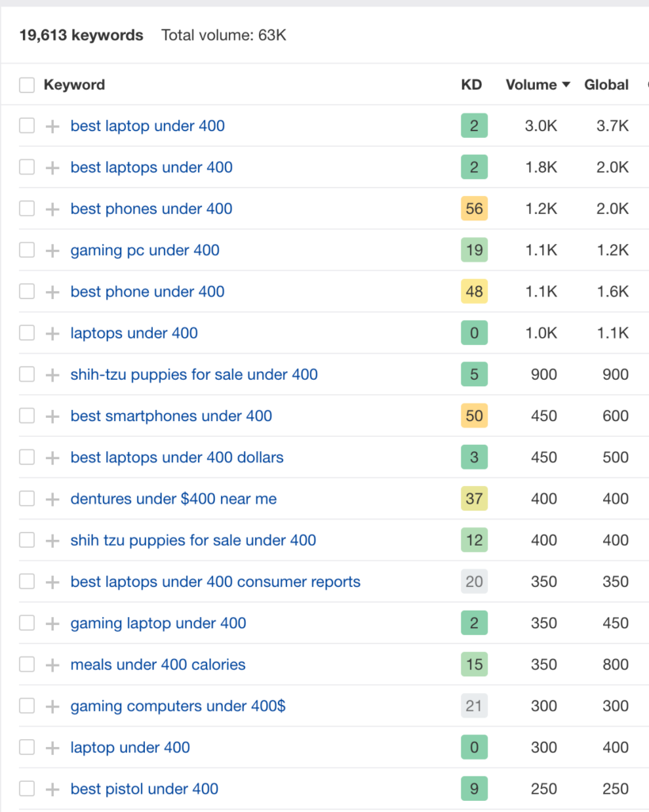Check the box for 'best laptops under 400'

click(27, 167)
